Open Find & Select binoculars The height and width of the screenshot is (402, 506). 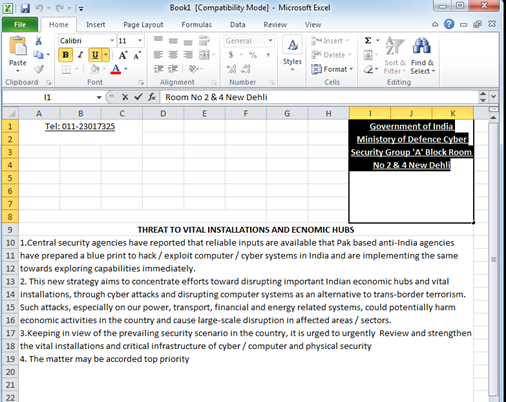coord(422,55)
